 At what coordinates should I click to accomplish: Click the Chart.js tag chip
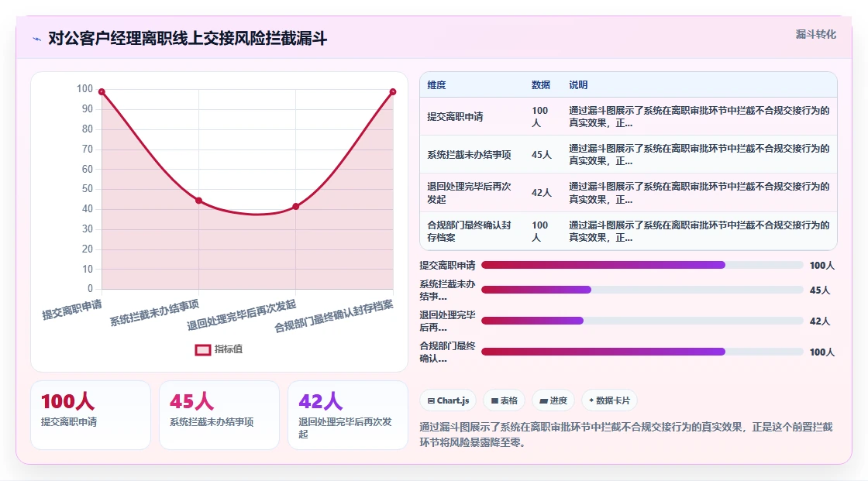coord(448,400)
